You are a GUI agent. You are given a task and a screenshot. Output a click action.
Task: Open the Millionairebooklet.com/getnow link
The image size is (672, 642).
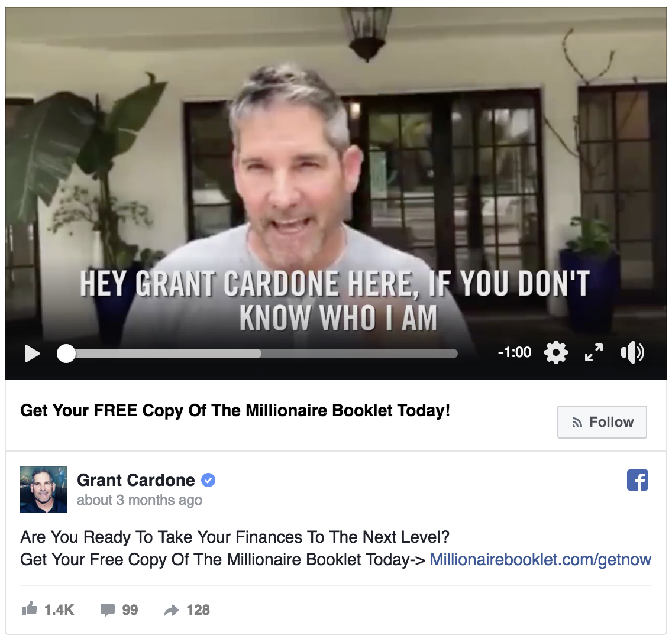tap(541, 559)
